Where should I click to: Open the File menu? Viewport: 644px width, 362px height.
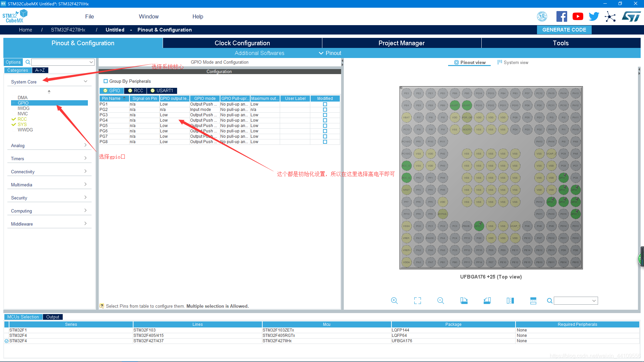click(89, 16)
